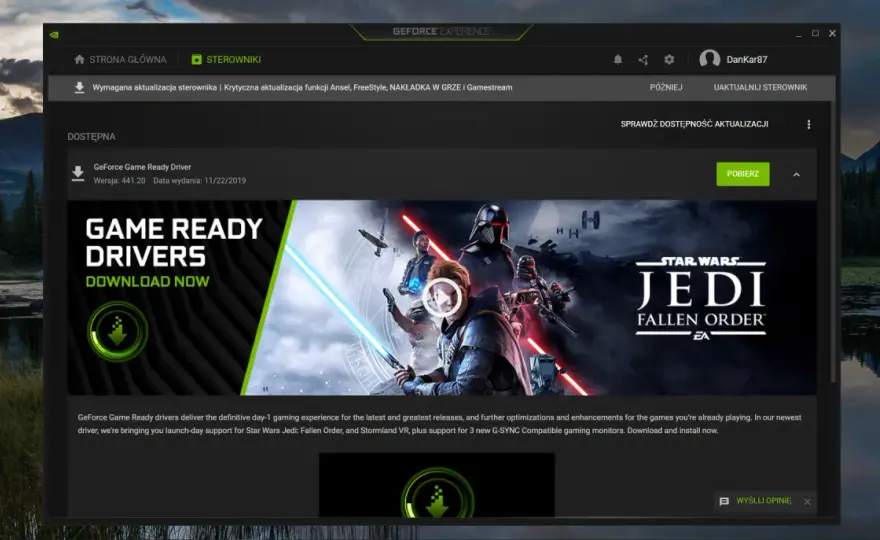The width and height of the screenshot is (880, 540).
Task: Open settings gear icon
Action: (x=669, y=60)
